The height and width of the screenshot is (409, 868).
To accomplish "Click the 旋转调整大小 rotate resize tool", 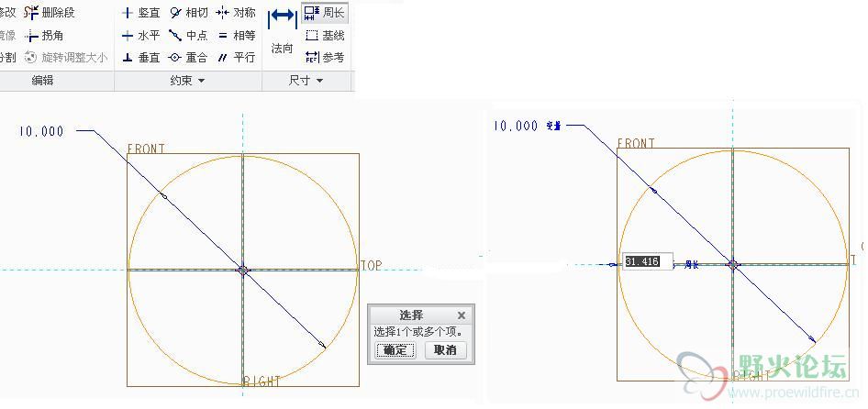I will click(66, 57).
